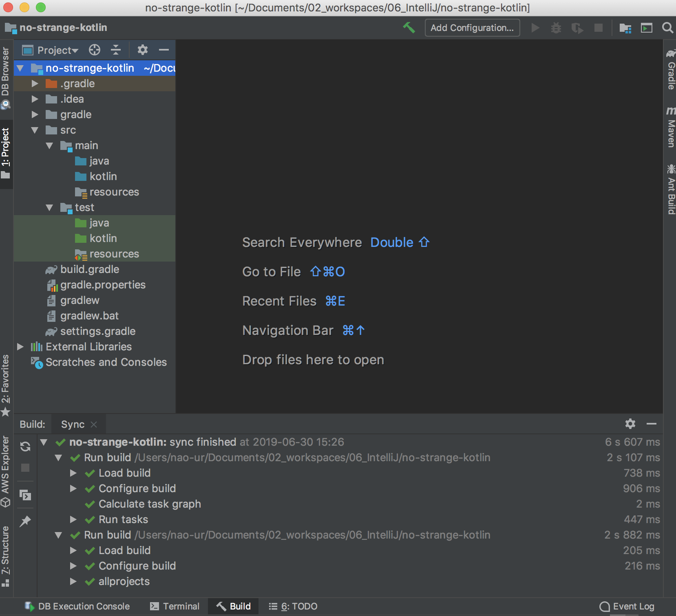
Task: Open the Ant Build tool window tab
Action: pos(671,189)
